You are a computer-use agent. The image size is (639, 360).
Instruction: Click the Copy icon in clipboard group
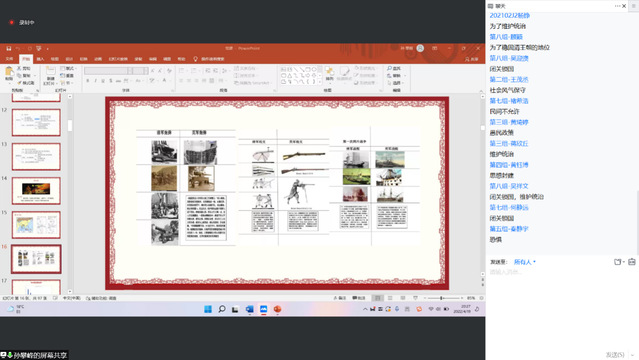tap(19, 75)
